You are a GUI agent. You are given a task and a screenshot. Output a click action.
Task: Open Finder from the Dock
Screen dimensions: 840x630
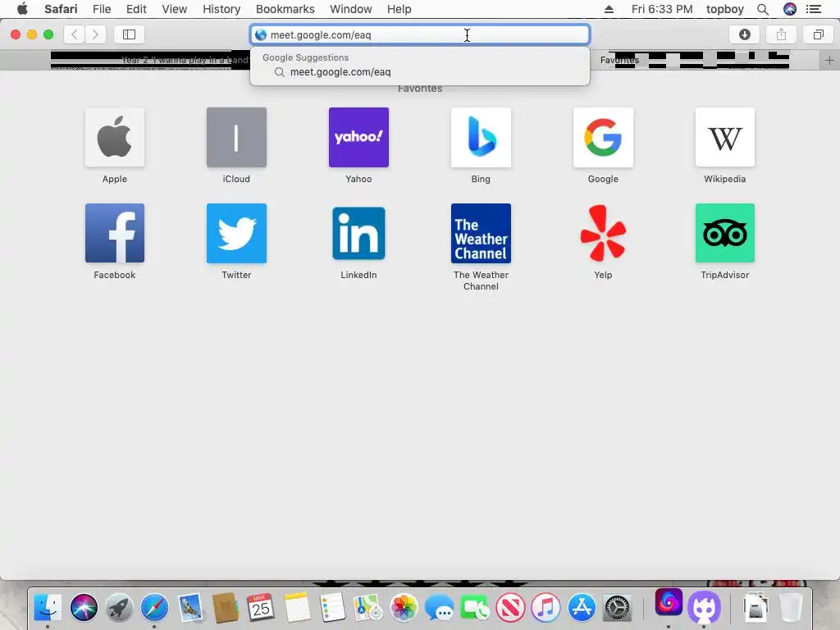click(x=48, y=608)
